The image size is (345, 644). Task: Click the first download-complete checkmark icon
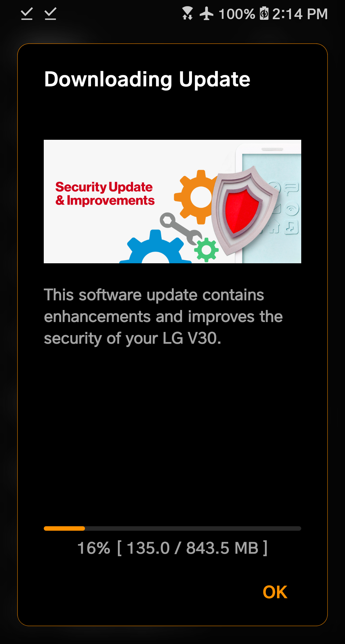click(27, 14)
